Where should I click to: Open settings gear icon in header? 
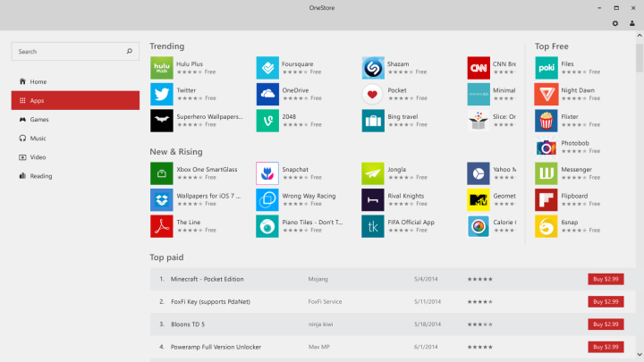(x=615, y=23)
